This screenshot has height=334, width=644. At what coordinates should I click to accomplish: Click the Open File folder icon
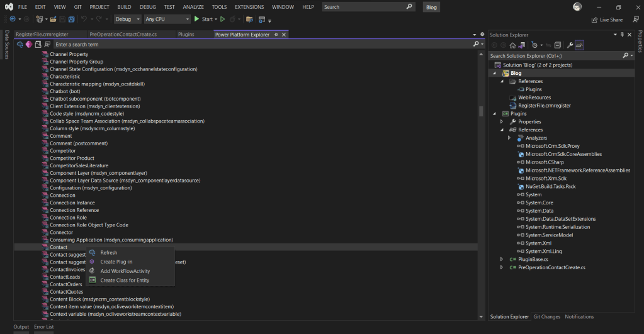(x=53, y=19)
